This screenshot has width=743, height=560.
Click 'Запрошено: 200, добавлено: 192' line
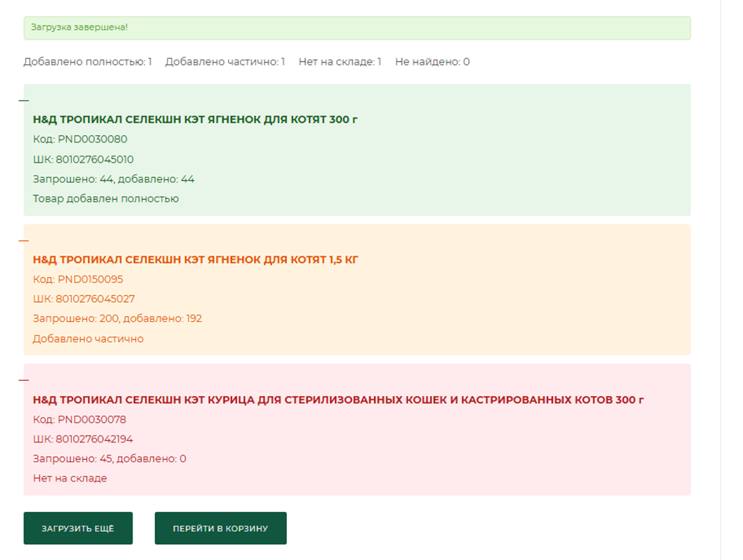(117, 319)
